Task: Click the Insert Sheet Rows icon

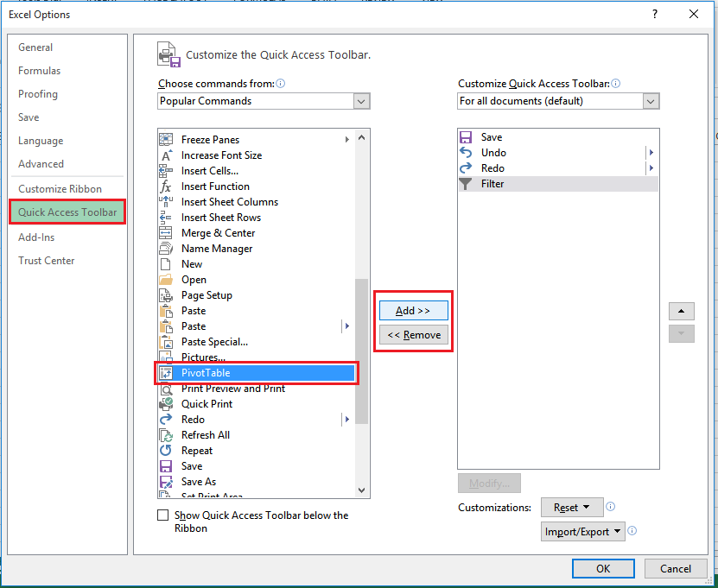Action: click(x=166, y=218)
